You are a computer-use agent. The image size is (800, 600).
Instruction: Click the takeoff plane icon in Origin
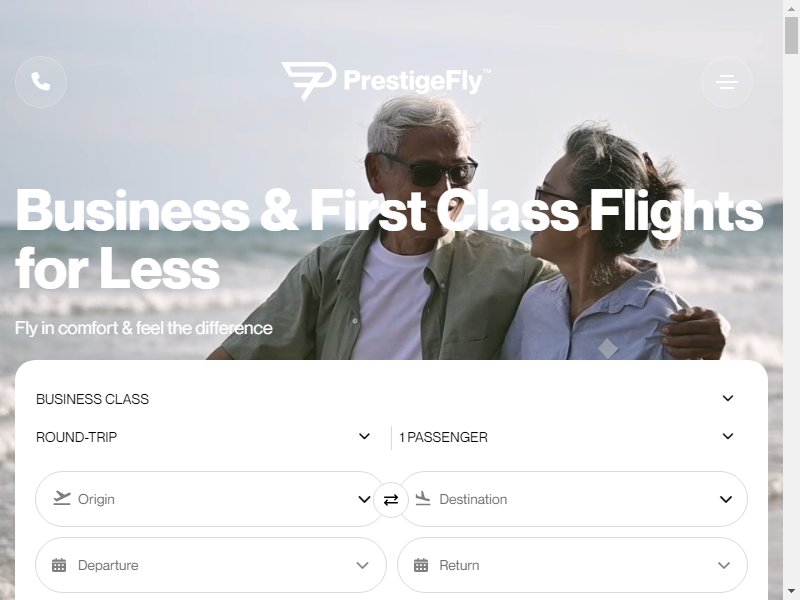[x=62, y=498]
